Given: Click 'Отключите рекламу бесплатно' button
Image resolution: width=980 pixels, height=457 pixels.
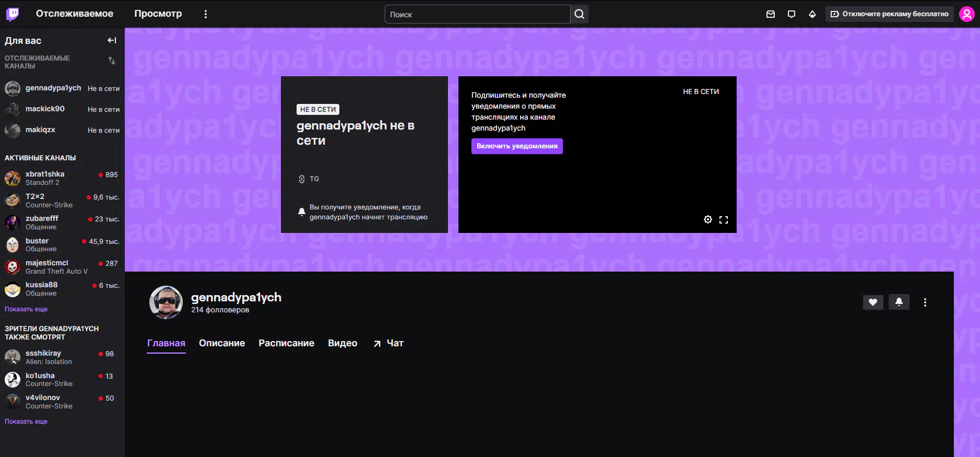Looking at the screenshot, I should tap(890, 14).
